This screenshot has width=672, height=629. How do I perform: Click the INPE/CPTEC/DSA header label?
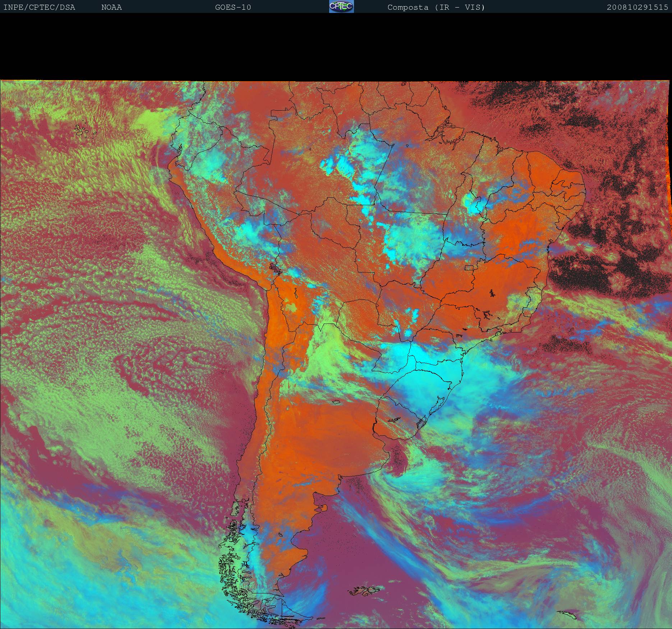click(x=39, y=7)
